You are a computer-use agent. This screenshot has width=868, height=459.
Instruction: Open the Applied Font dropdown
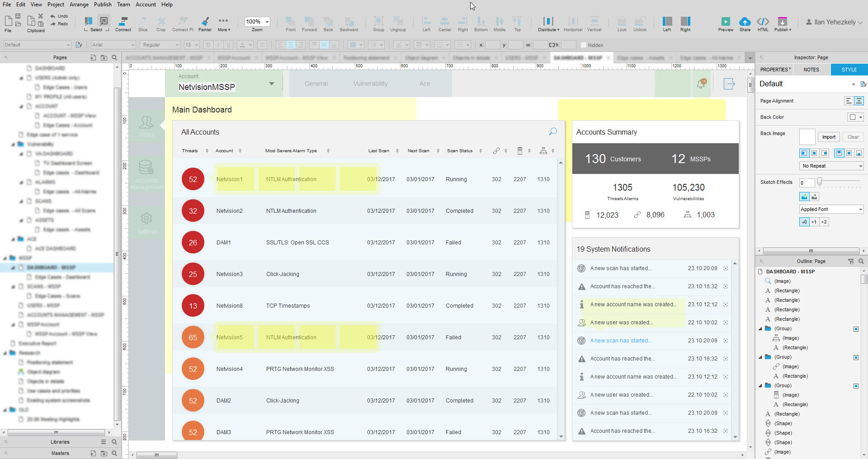[x=831, y=209]
